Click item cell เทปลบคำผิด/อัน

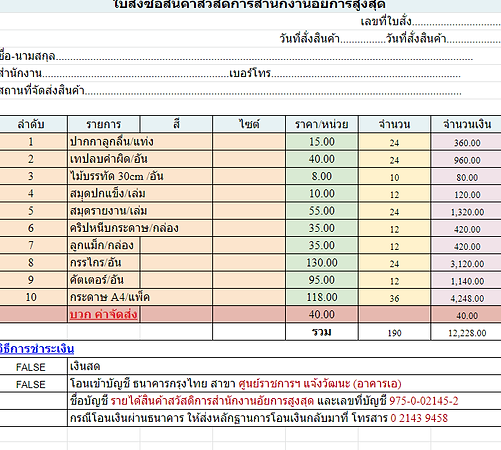tap(140, 159)
